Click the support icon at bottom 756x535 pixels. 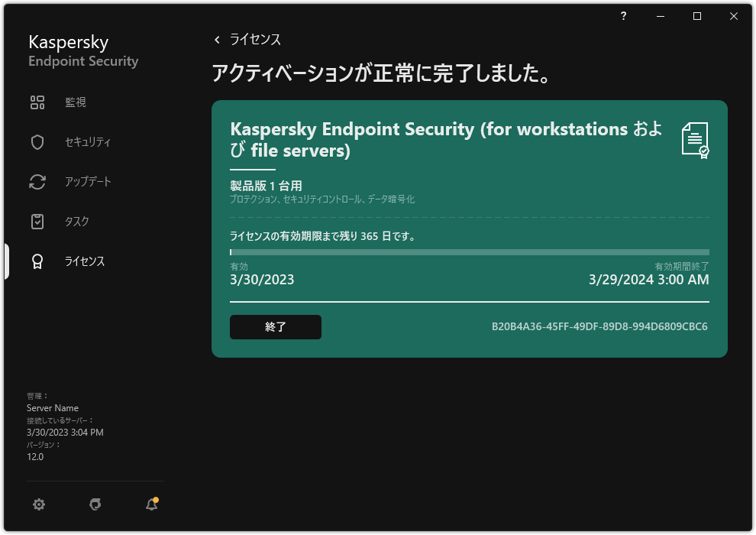tap(95, 504)
